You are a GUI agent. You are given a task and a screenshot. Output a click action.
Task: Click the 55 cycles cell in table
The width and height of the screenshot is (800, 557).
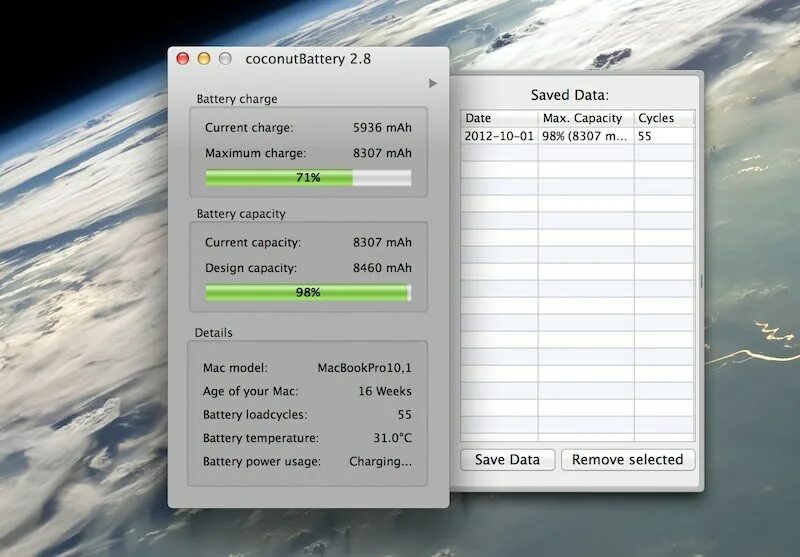[645, 136]
